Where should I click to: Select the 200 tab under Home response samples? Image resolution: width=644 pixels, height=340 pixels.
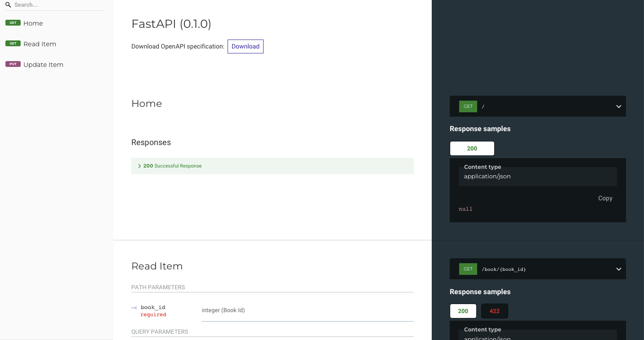472,148
